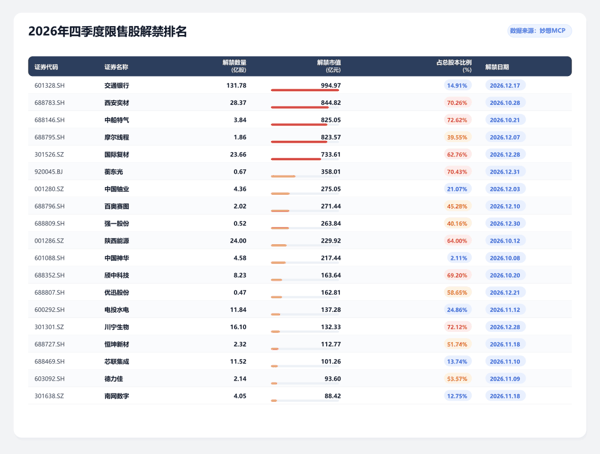
Task: Click the 2.11% ratio badge
Action: point(459,258)
